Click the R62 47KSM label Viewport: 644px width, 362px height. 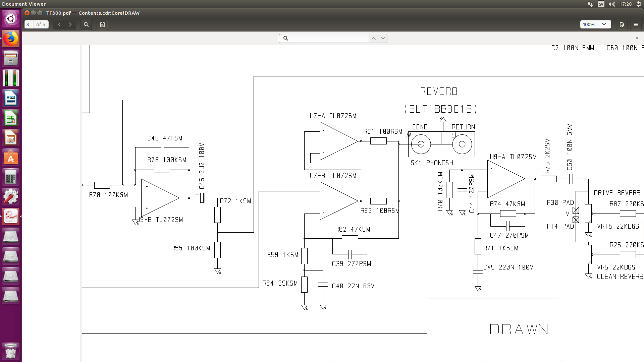point(353,230)
